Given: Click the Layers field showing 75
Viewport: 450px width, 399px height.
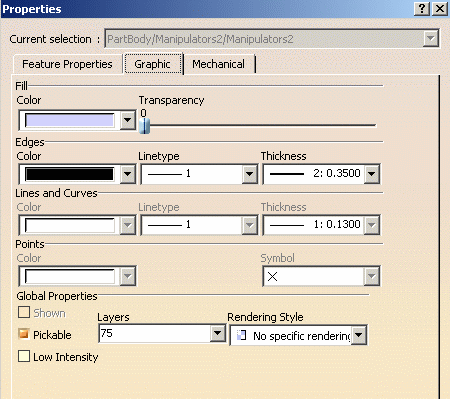Looking at the screenshot, I should tap(155, 333).
